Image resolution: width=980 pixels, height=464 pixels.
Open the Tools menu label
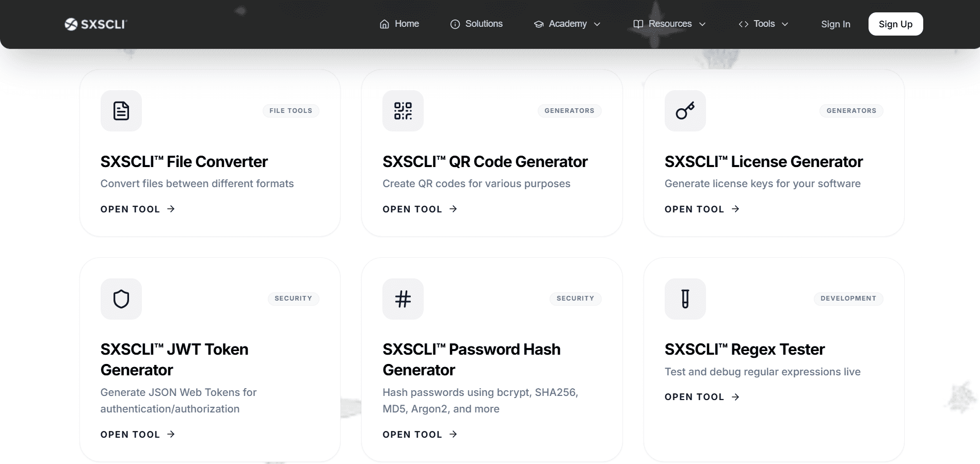(764, 24)
